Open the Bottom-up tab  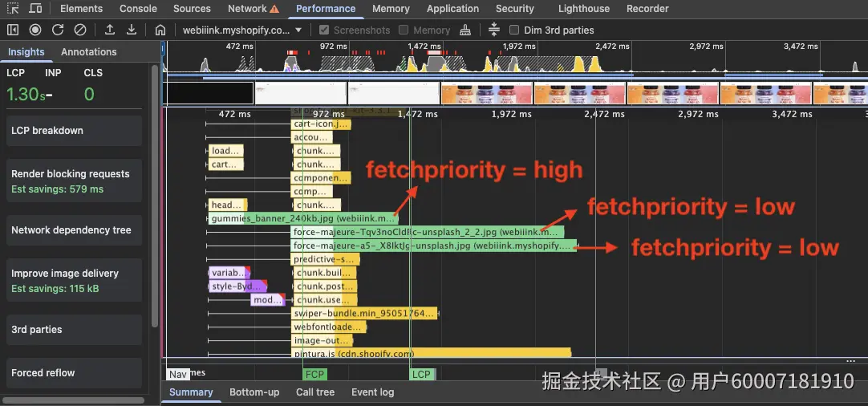254,392
